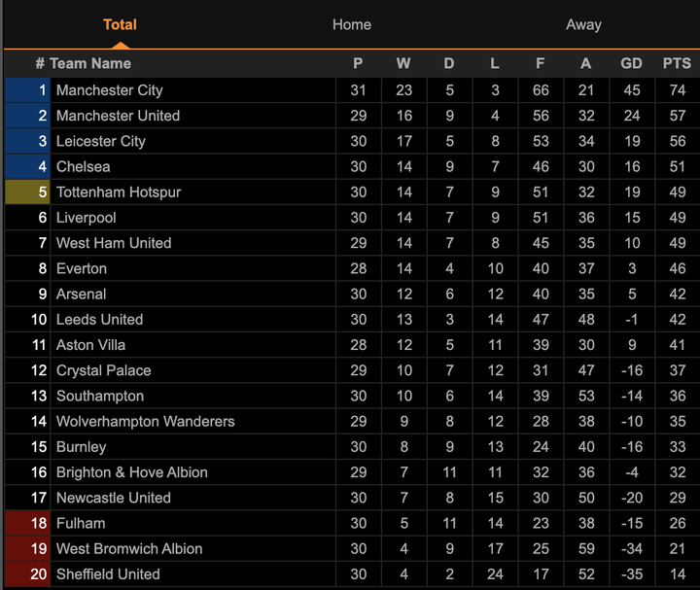Select the Away standings tab

pos(583,24)
